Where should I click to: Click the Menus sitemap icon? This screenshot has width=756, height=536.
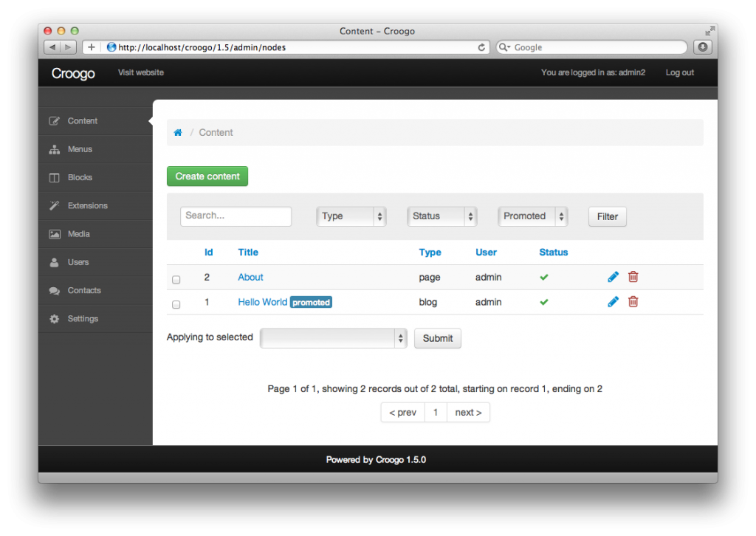tap(55, 149)
